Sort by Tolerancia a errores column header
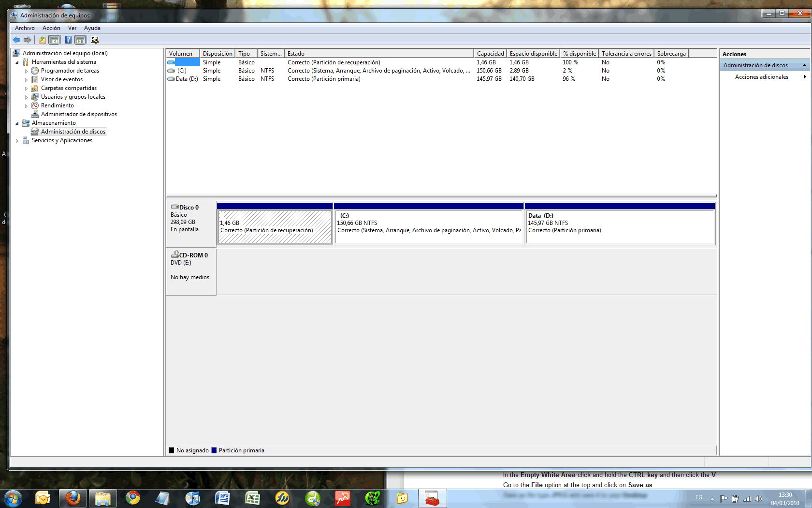Screen dimensions: 812x508 (626, 54)
